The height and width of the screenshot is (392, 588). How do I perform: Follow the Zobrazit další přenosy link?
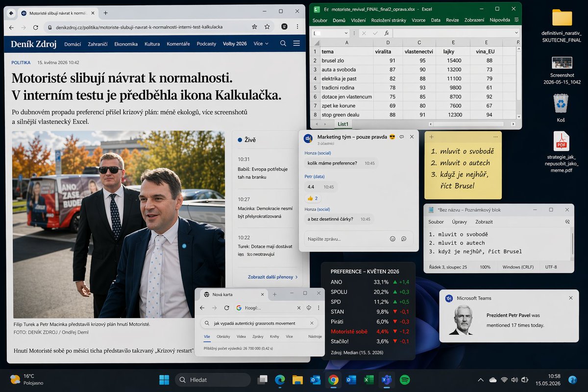(x=273, y=277)
